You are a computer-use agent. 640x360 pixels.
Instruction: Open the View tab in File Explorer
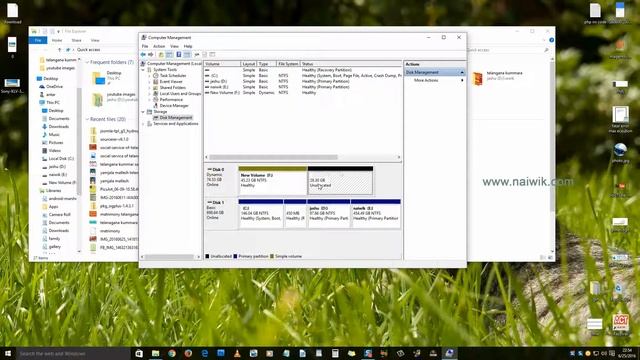click(x=95, y=40)
